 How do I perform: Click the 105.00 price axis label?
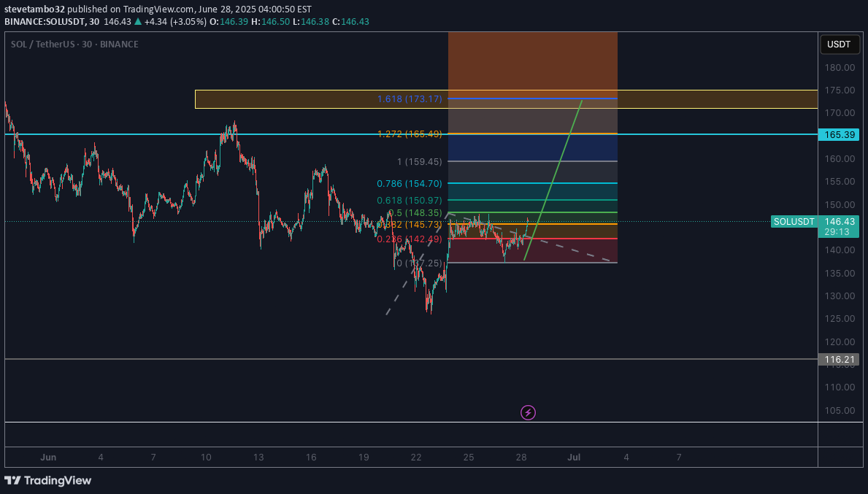click(840, 411)
